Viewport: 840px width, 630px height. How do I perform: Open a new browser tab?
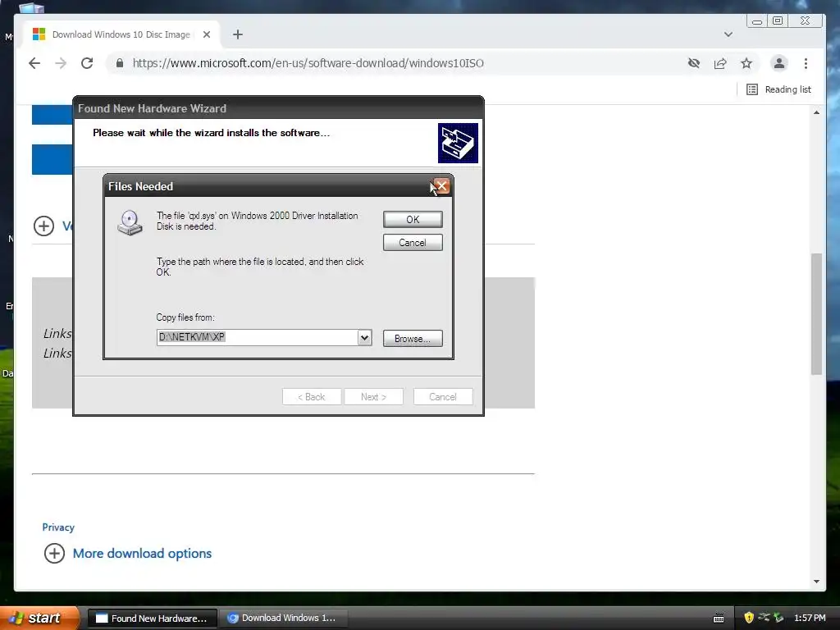tap(238, 34)
